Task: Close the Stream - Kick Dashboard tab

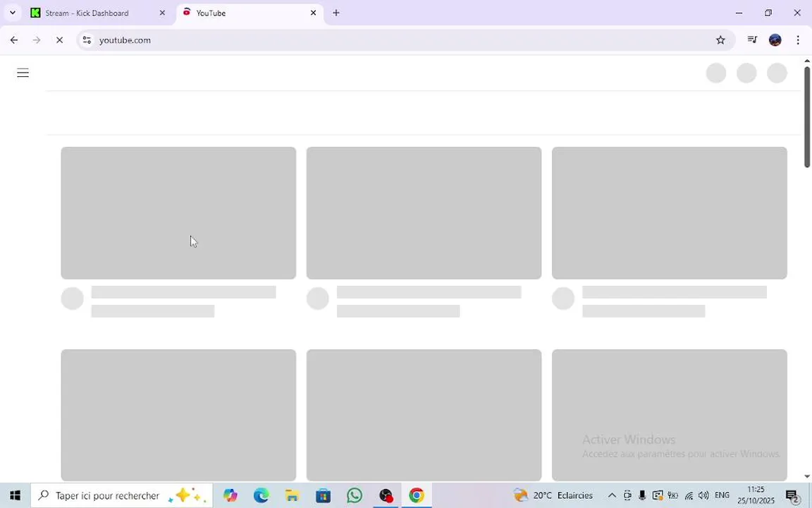Action: click(x=162, y=13)
